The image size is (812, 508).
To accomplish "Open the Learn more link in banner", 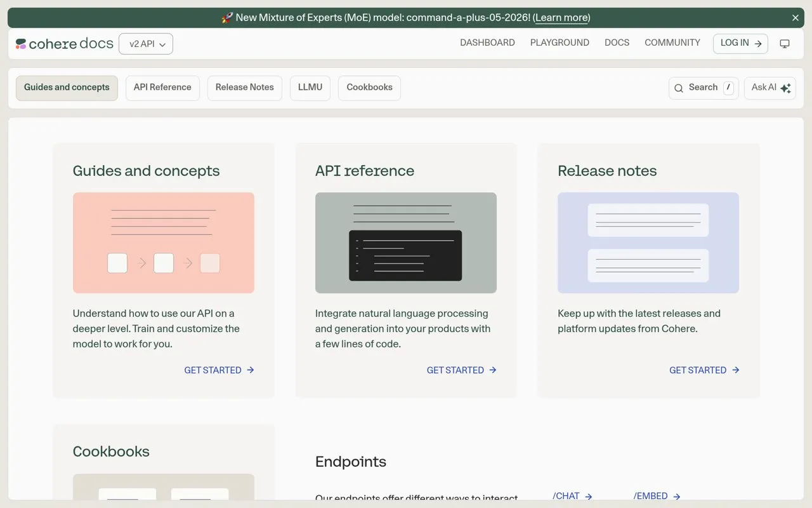I will click(x=561, y=18).
